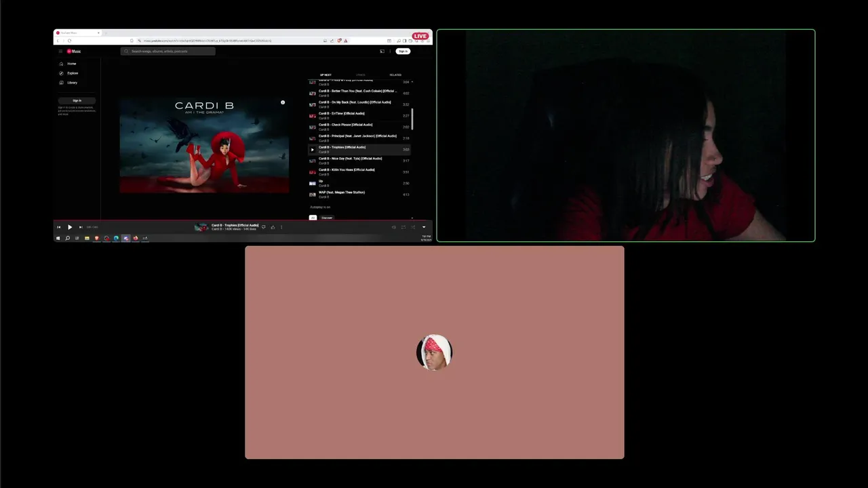This screenshot has width=868, height=488.
Task: Open Firefox from the taskbar
Action: (135, 238)
